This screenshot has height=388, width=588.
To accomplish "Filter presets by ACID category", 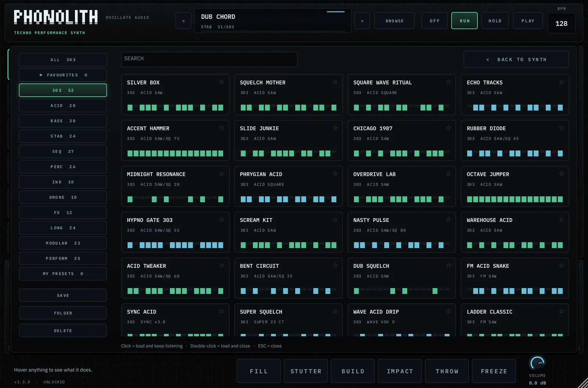I will 63,105.
